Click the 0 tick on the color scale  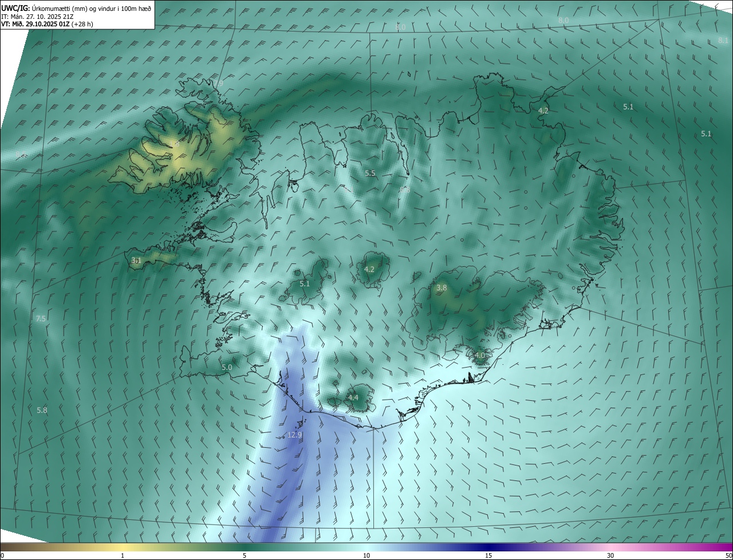tap(2, 555)
